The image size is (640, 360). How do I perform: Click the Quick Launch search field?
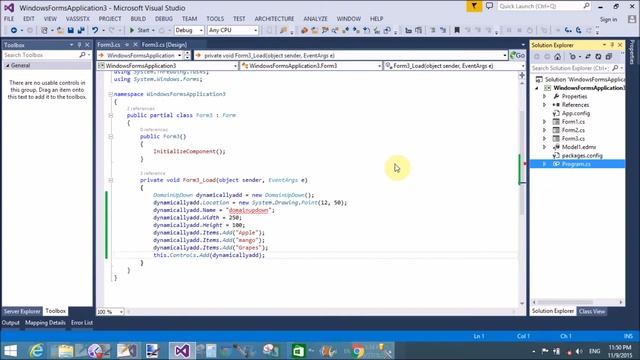[544, 6]
